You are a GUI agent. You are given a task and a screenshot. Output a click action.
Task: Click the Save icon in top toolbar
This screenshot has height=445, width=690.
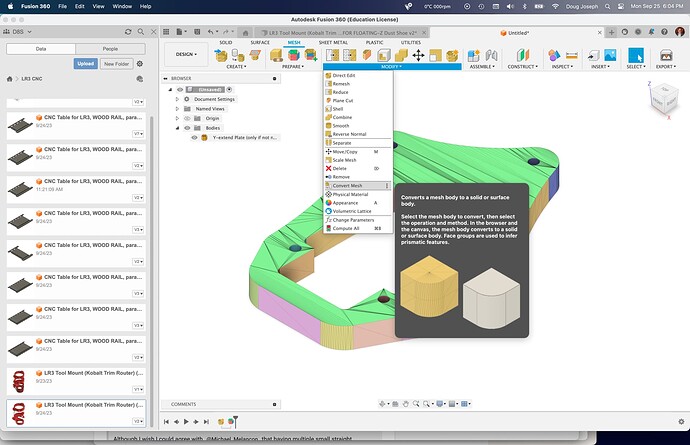[197, 32]
